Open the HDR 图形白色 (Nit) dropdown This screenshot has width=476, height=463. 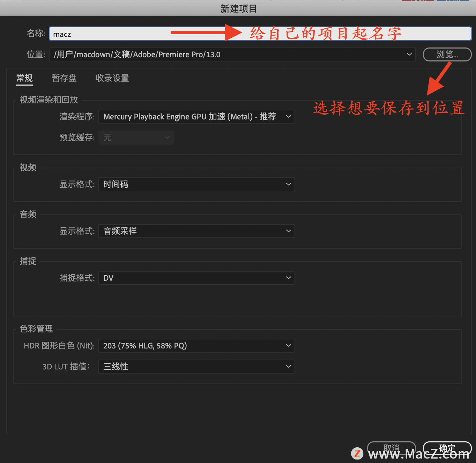197,346
